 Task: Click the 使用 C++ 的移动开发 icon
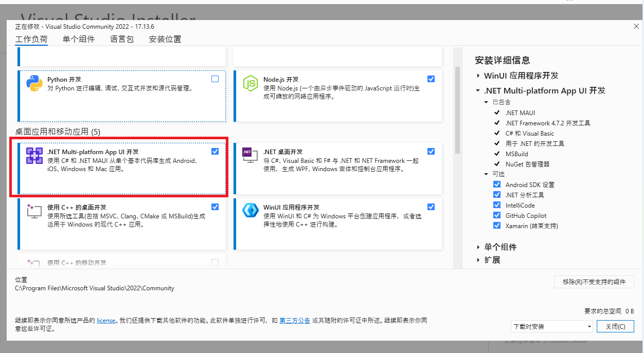click(x=34, y=264)
